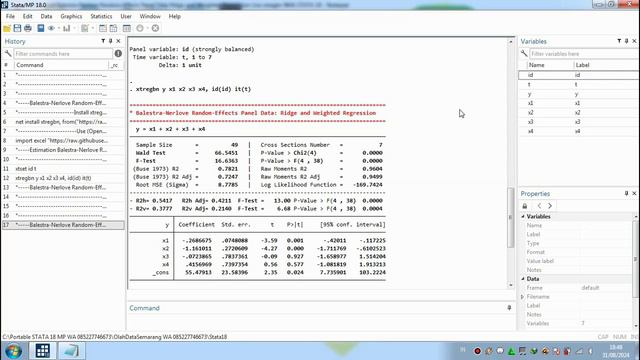Open the User menu

click(126, 16)
